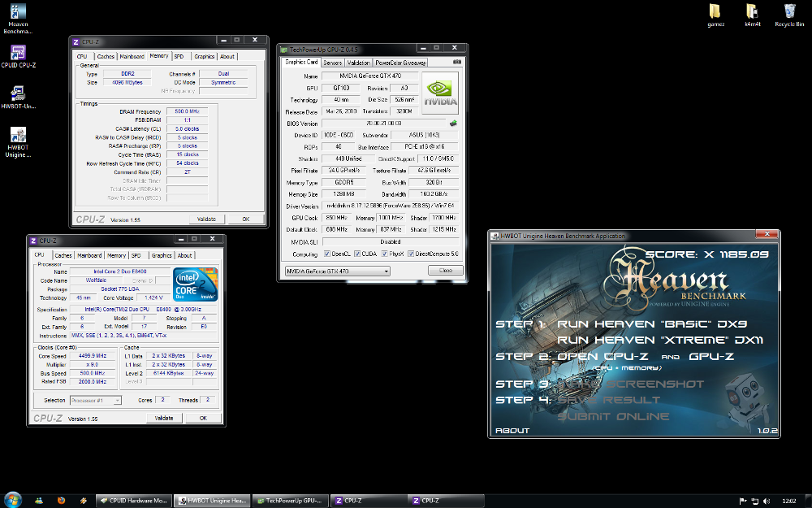Click the GPU-Z BIOS Version field
This screenshot has height=508, width=812.
tap(384, 124)
